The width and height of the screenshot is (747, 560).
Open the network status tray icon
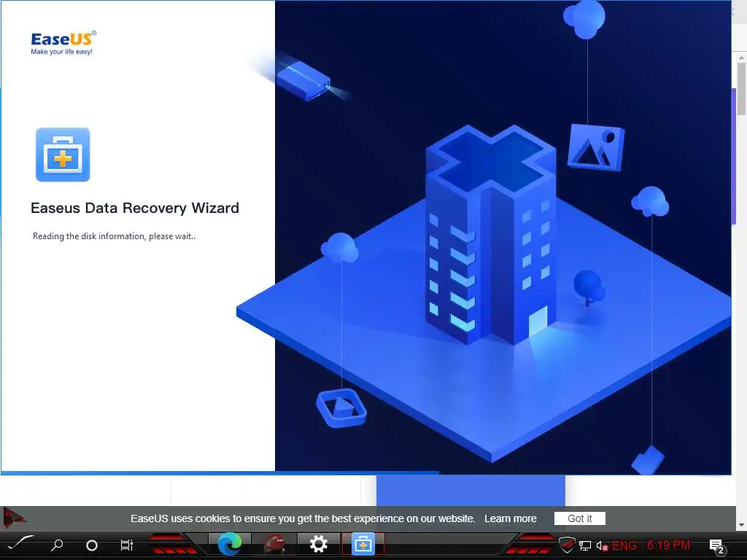585,545
